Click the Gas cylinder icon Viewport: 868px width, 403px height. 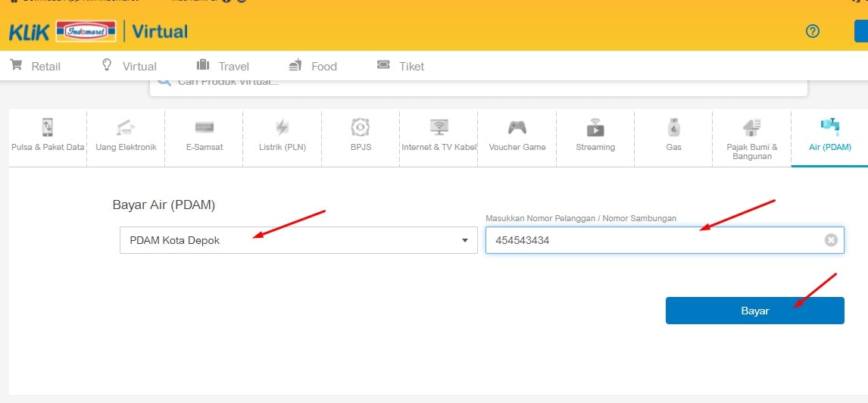tap(673, 127)
